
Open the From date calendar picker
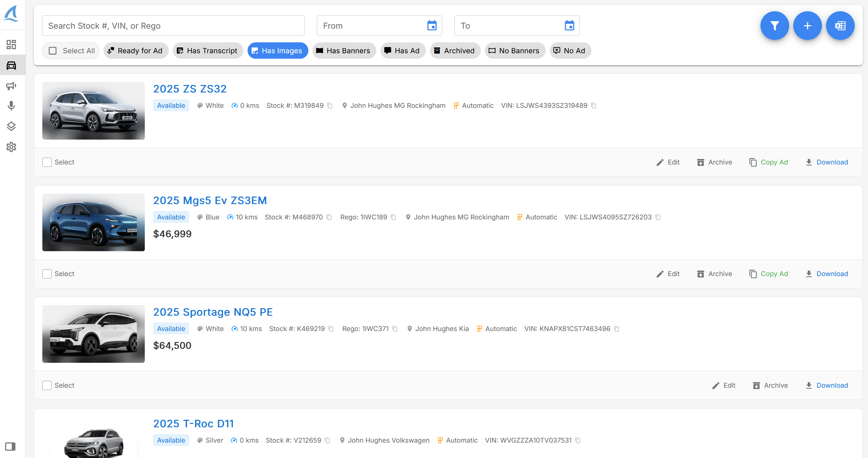[432, 25]
